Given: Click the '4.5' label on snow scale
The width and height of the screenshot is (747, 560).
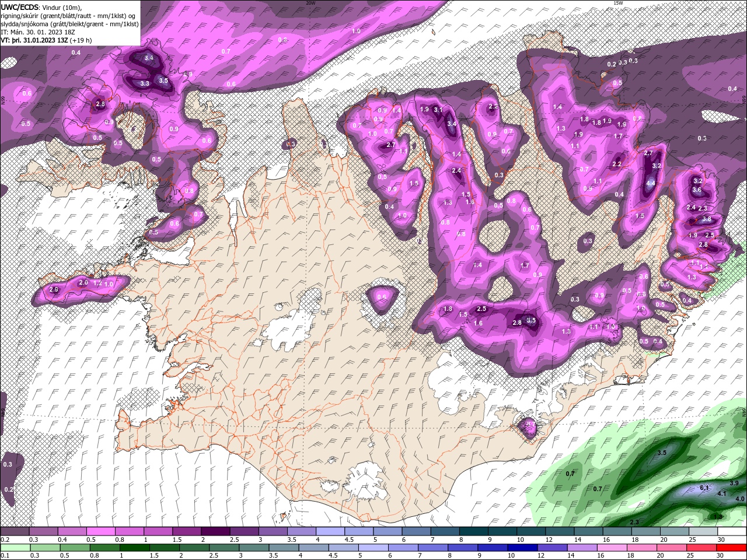Looking at the screenshot, I should click(349, 540).
